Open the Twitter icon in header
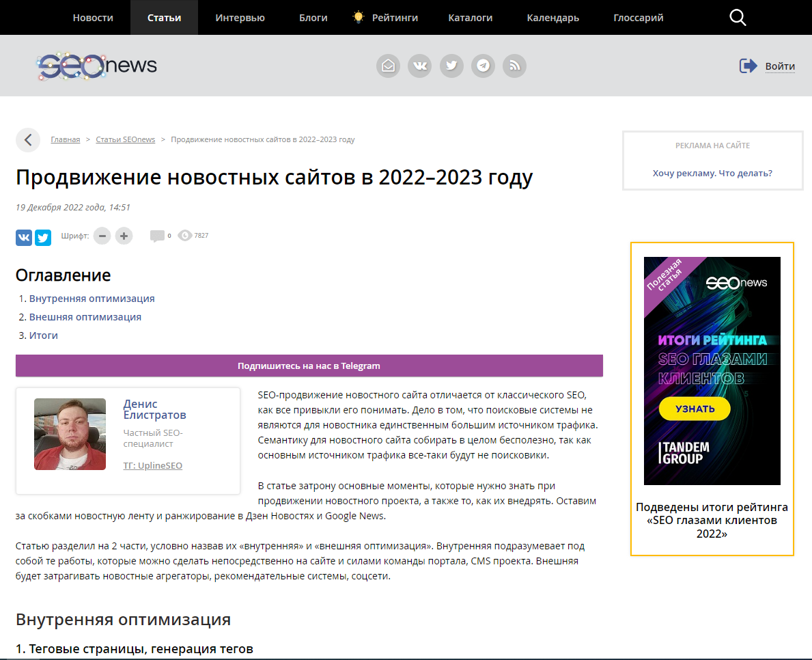This screenshot has width=812, height=660. (x=451, y=66)
